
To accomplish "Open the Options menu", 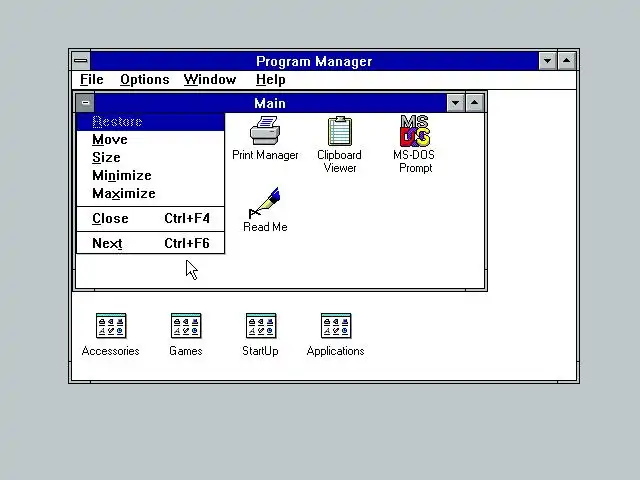I will click(x=144, y=80).
